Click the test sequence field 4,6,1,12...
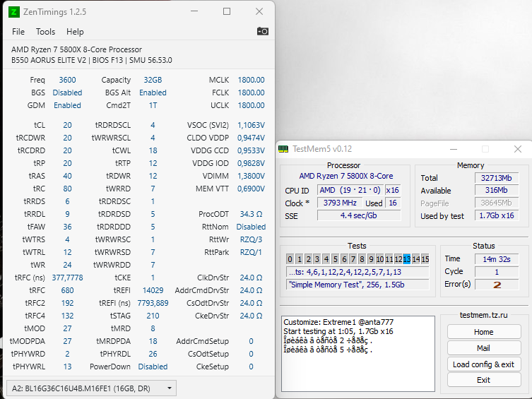Image resolution: width=532 pixels, height=399 pixels. tap(358, 272)
